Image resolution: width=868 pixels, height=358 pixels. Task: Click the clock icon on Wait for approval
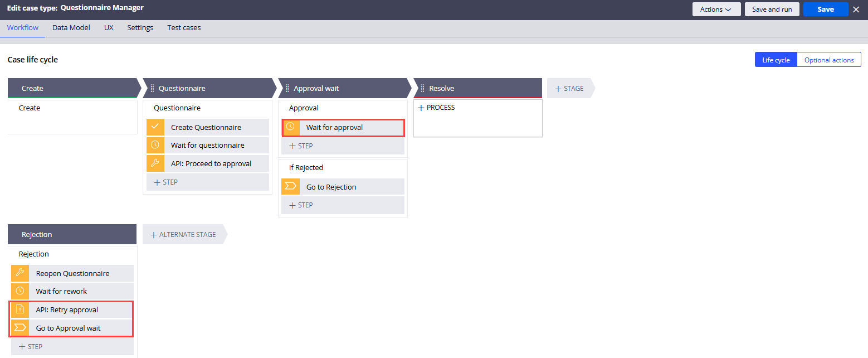290,127
